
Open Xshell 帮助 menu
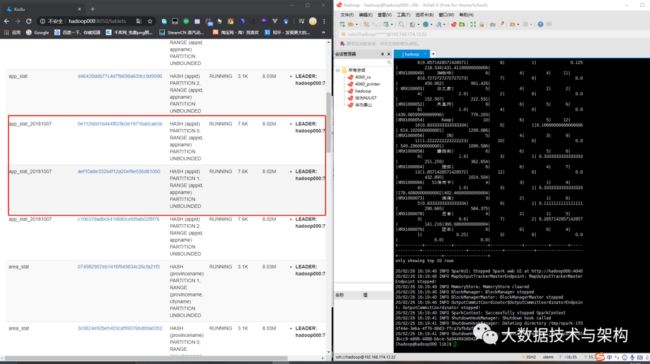[466, 15]
